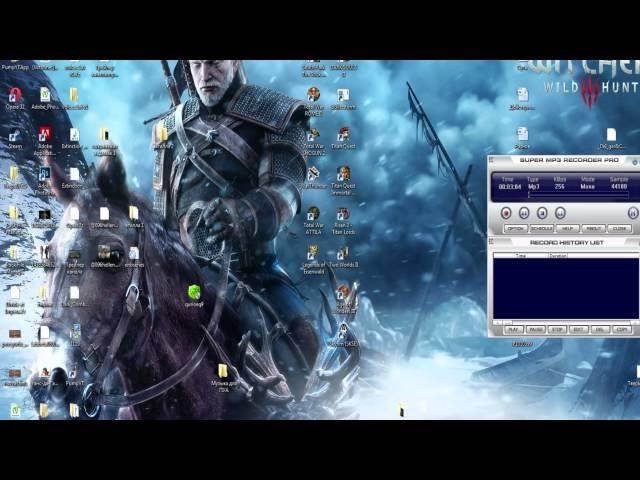Click the 44100 sample value in the recorder display
The width and height of the screenshot is (640, 480).
619,187
